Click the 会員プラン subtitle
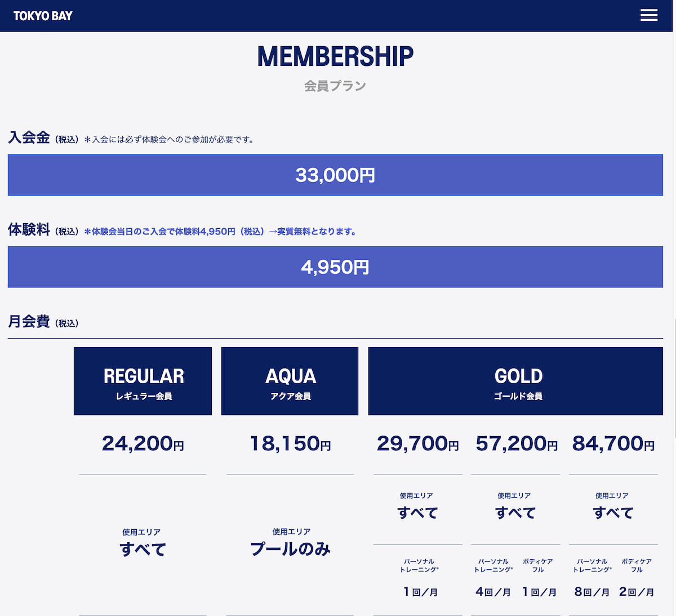Screen dimensions: 676x616 [335, 86]
